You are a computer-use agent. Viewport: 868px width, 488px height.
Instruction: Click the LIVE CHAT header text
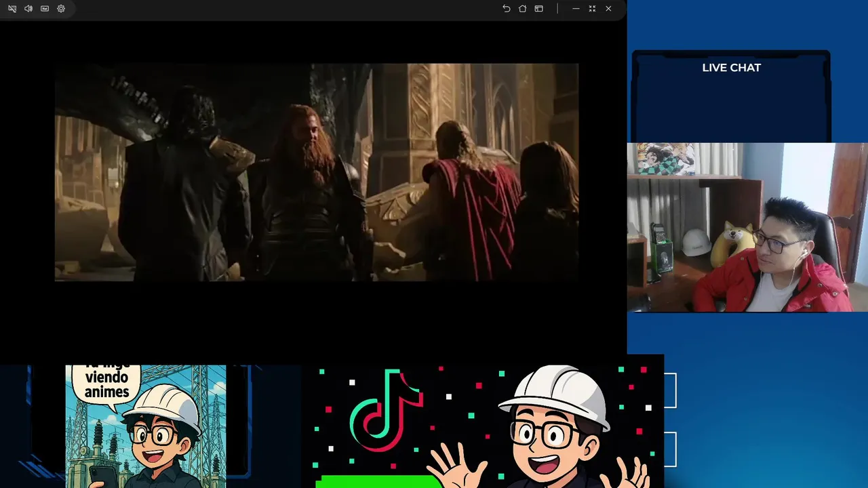pyautogui.click(x=731, y=68)
